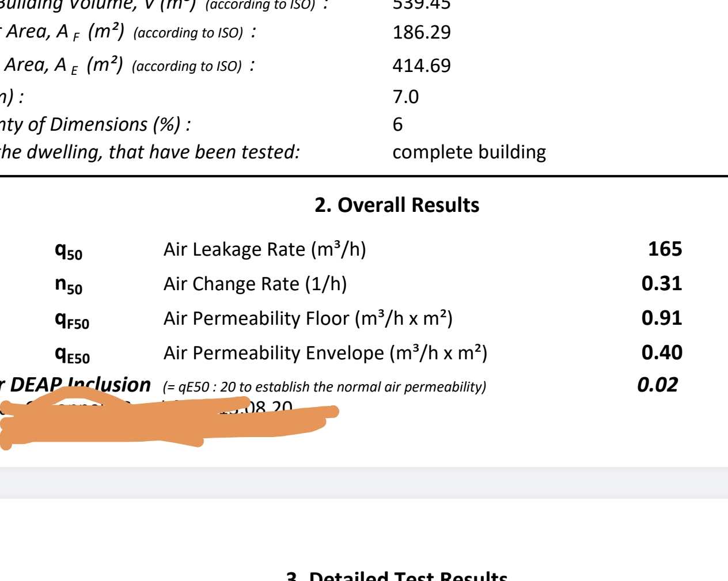This screenshot has width=728, height=581.
Task: Click the "2. Overall Results" heading
Action: [397, 205]
